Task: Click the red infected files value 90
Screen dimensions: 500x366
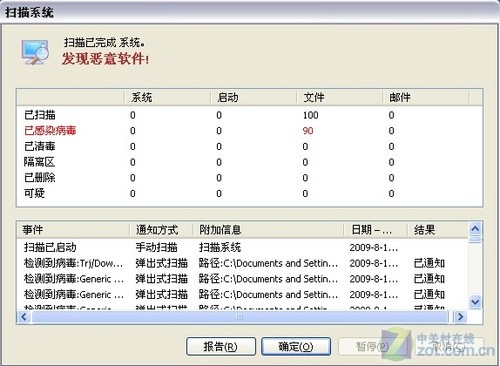Action: [x=308, y=131]
